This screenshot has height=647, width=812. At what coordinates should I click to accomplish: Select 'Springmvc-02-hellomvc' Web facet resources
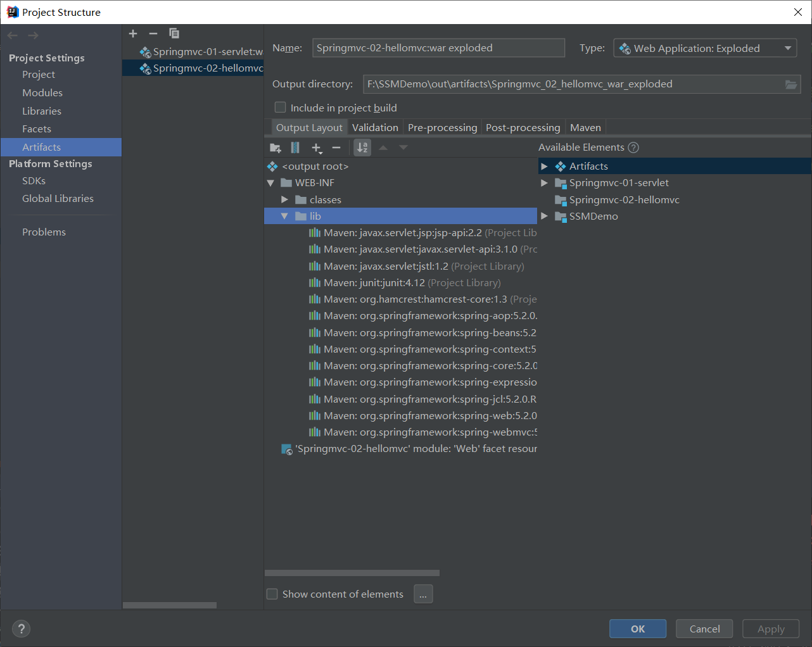click(409, 449)
